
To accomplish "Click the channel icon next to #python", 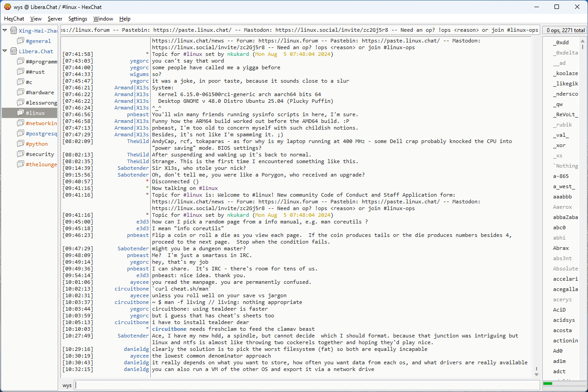I will pos(21,144).
